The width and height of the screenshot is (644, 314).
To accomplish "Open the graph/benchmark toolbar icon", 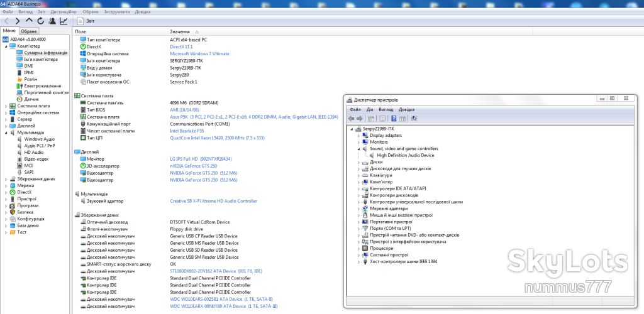I will [64, 21].
